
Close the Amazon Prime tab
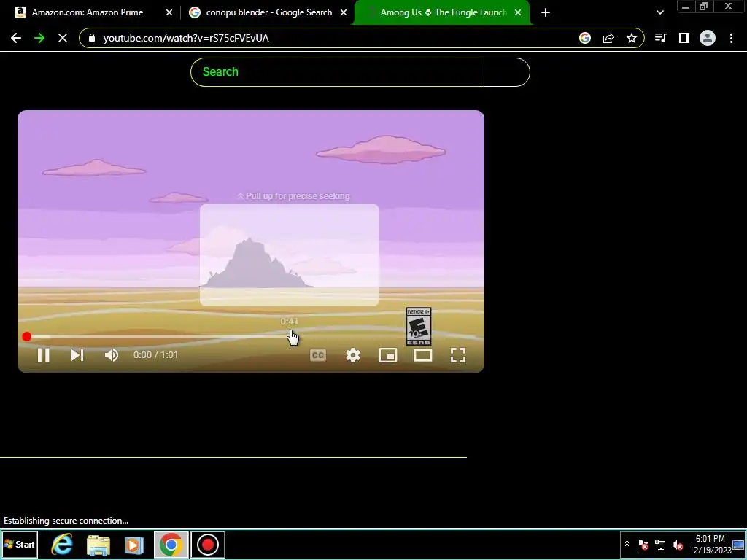click(x=169, y=12)
